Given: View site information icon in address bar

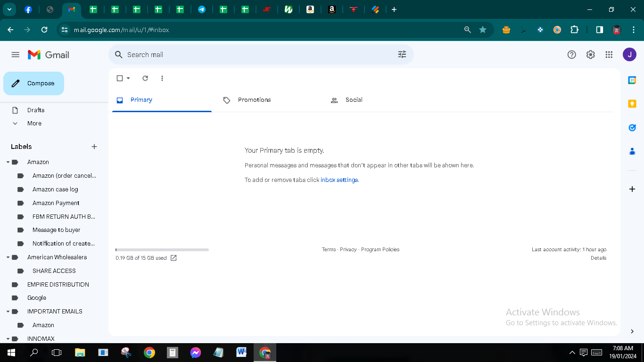Looking at the screenshot, I should (x=65, y=30).
